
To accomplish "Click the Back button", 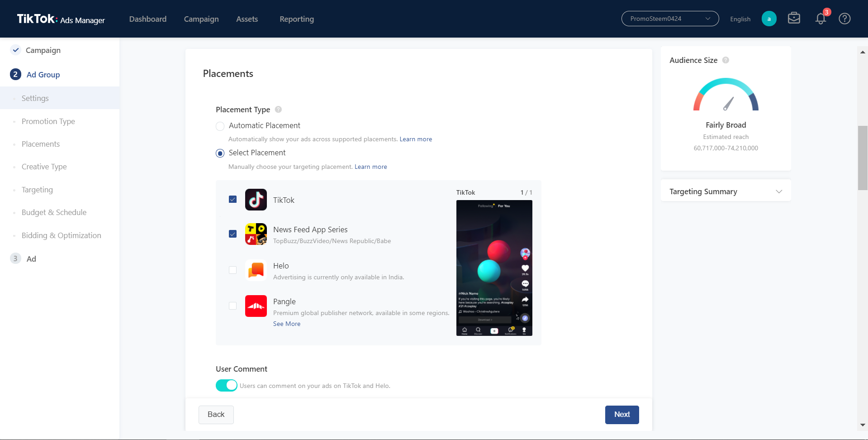I will [x=216, y=415].
